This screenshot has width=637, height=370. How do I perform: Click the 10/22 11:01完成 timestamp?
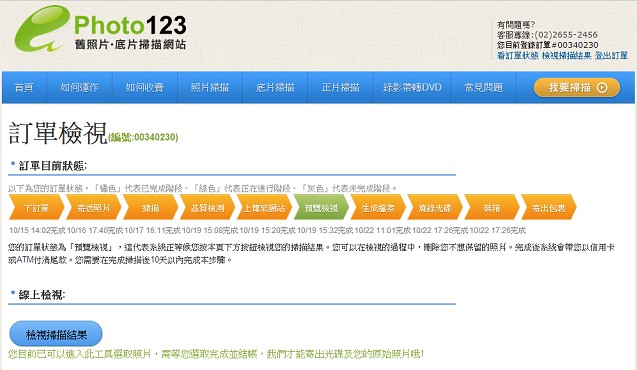pos(383,230)
